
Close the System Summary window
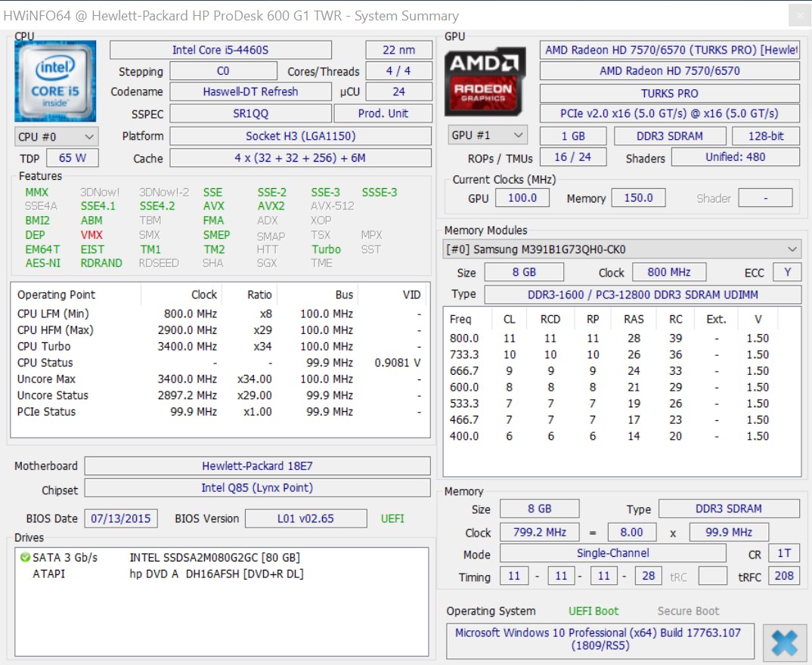(x=800, y=16)
